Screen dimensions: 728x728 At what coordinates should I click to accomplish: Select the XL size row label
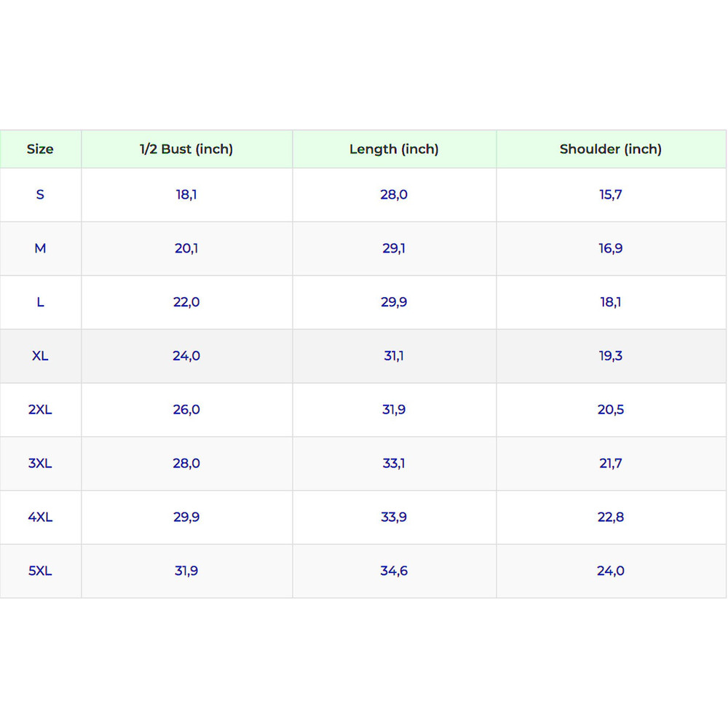40,356
